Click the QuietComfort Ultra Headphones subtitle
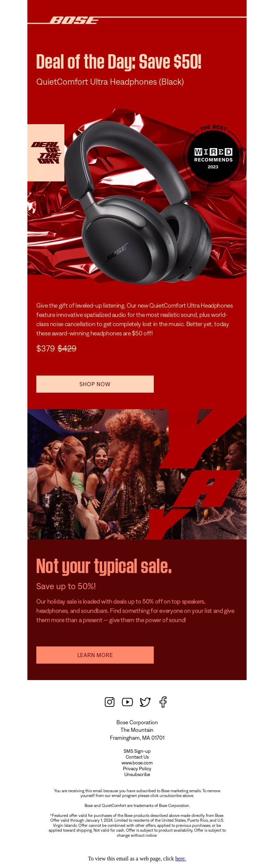The height and width of the screenshot is (868, 274). [110, 82]
